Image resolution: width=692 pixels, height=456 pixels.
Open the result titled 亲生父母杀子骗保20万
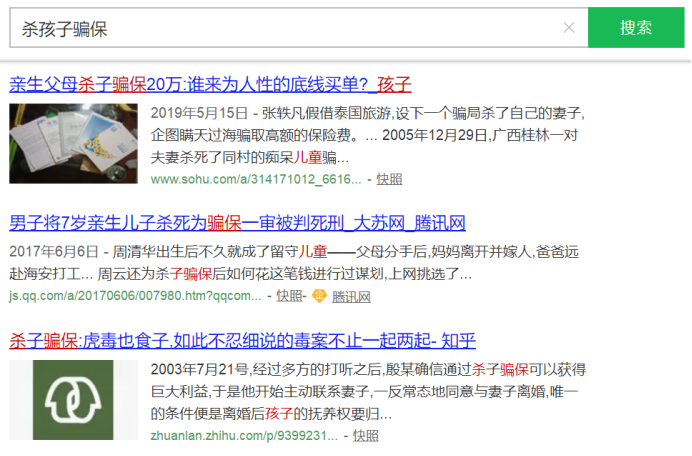pos(210,84)
